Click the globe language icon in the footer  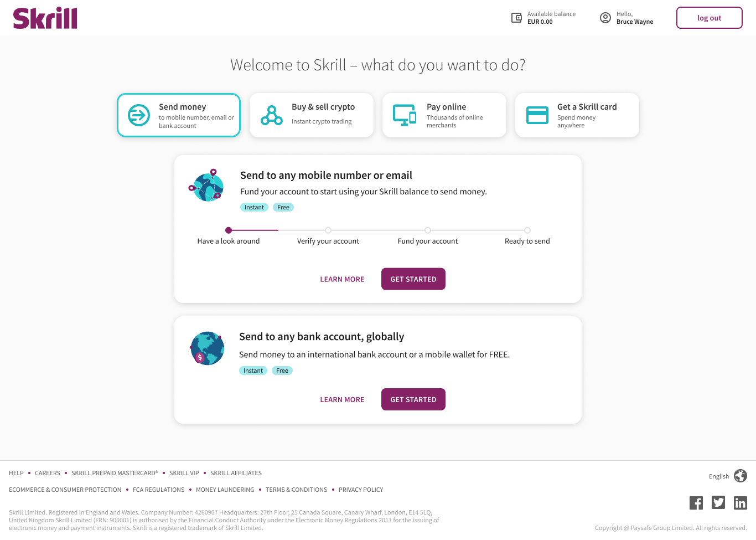tap(741, 476)
